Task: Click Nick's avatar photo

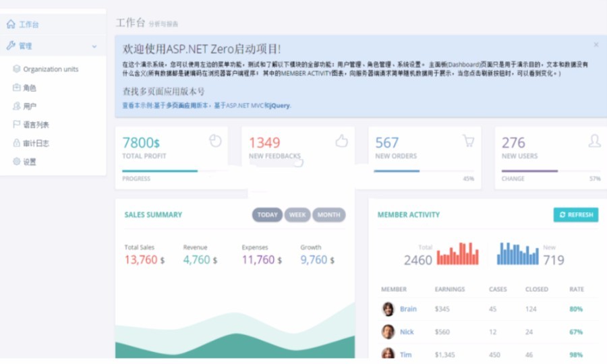Action: tap(388, 332)
